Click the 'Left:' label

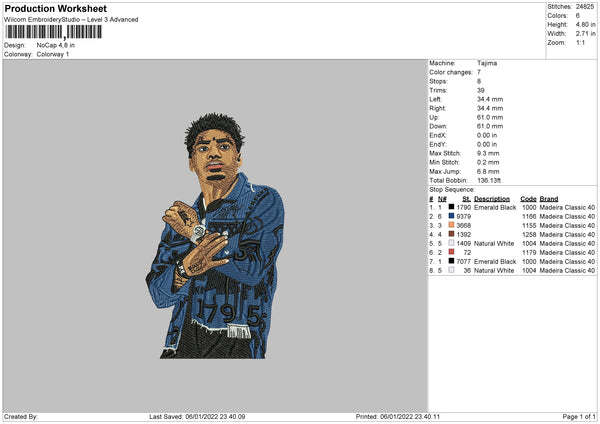pos(435,99)
